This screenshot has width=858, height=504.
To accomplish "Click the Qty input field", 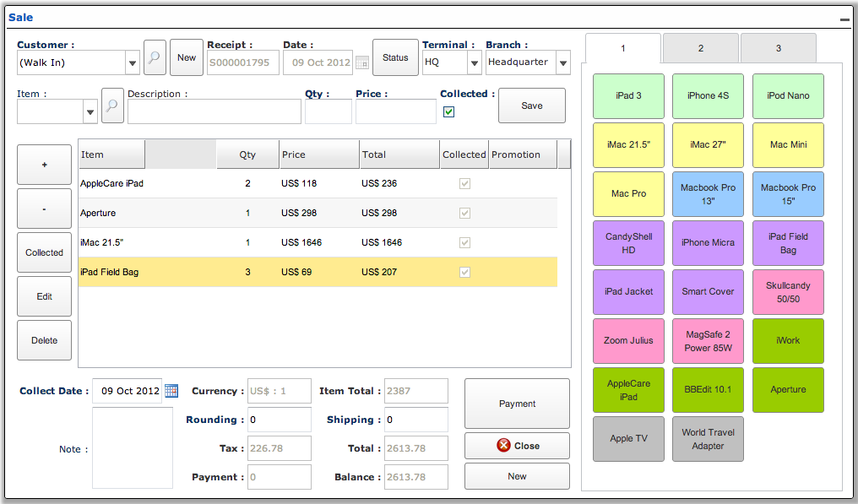I will coord(329,111).
